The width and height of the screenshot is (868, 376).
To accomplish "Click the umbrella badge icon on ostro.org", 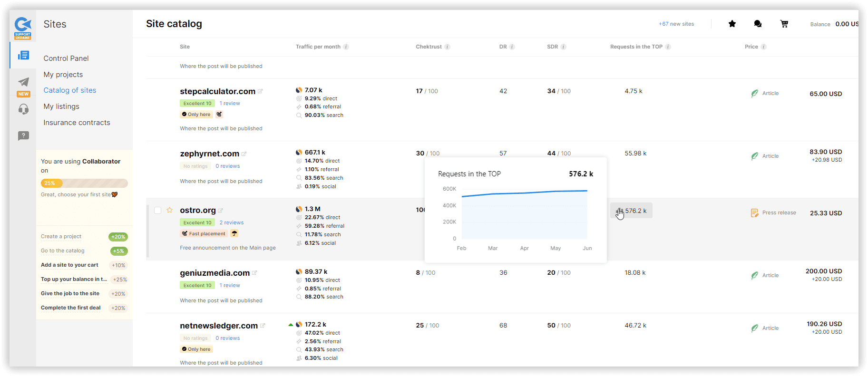I will (234, 233).
